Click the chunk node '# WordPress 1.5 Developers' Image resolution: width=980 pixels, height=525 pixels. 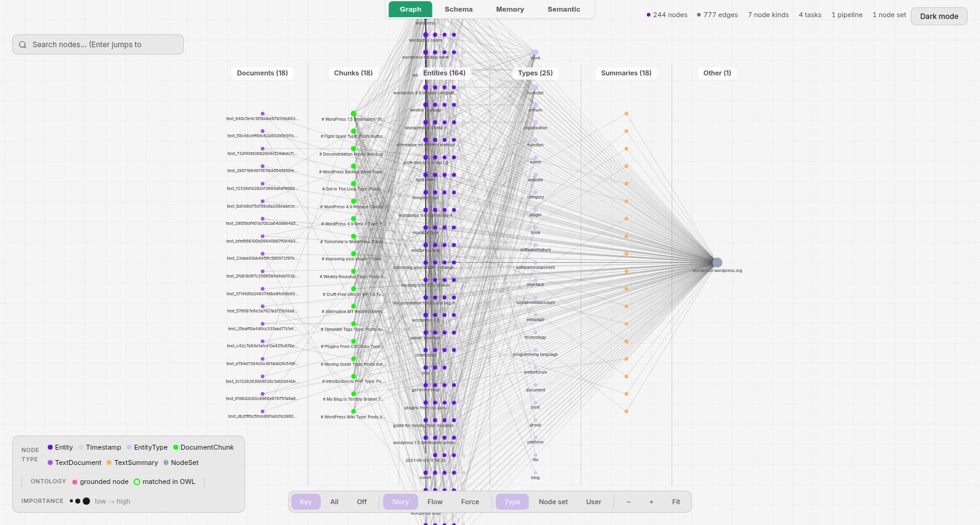click(353, 113)
